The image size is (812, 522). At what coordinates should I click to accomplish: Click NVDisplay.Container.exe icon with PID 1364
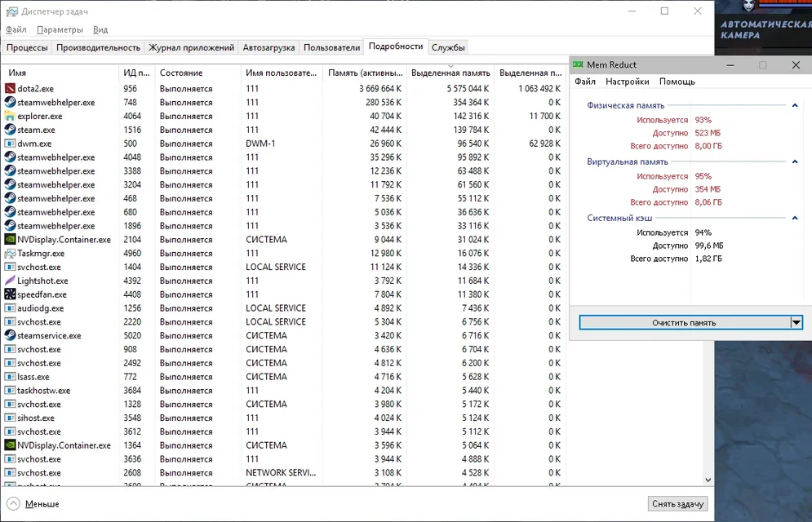pyautogui.click(x=10, y=445)
